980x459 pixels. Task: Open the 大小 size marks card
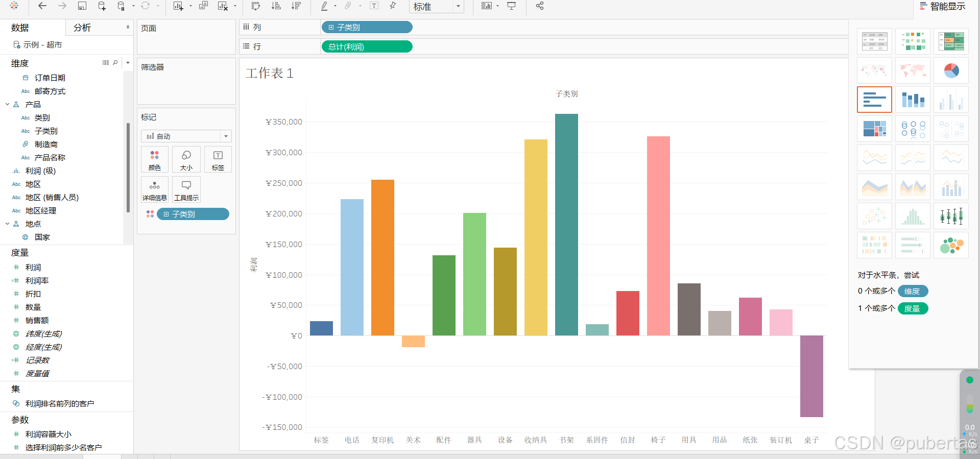click(x=186, y=160)
